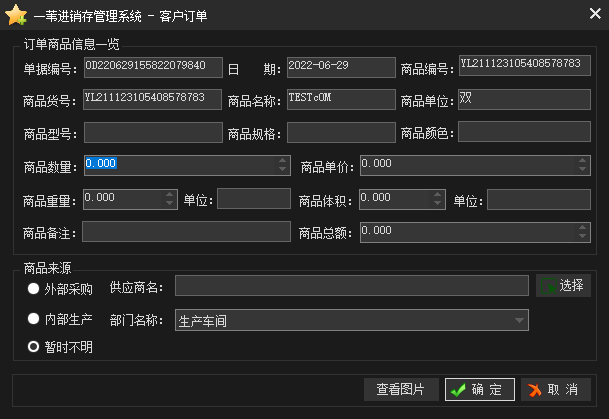Focus the 供应商名 input field
The image size is (609, 419).
351,285
